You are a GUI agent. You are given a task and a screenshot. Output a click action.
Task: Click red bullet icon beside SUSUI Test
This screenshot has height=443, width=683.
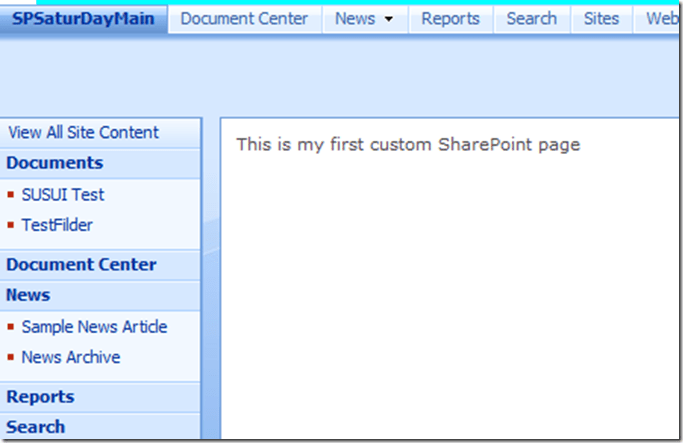tap(11, 196)
